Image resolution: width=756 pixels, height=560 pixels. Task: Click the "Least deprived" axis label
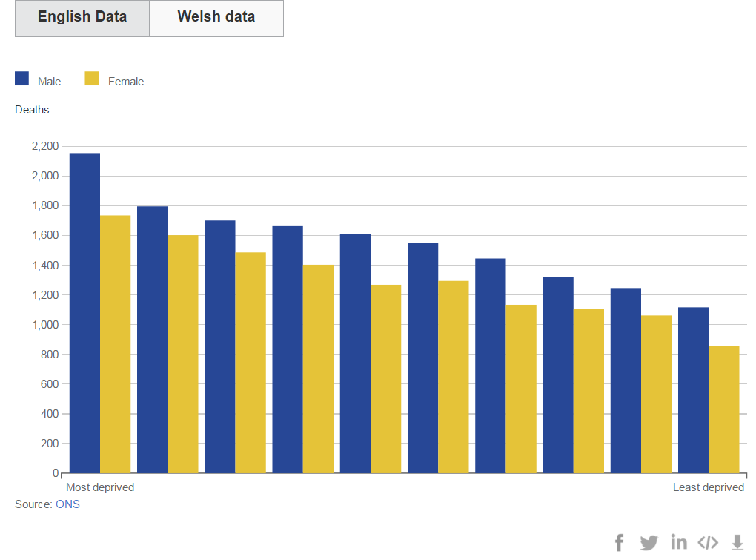pyautogui.click(x=709, y=487)
